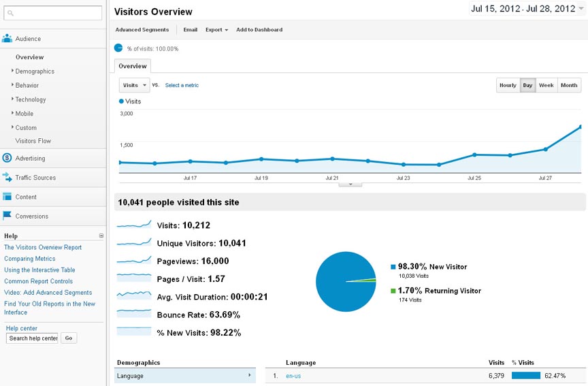
Task: Click the Visits sparkline thumbnail
Action: (134, 225)
